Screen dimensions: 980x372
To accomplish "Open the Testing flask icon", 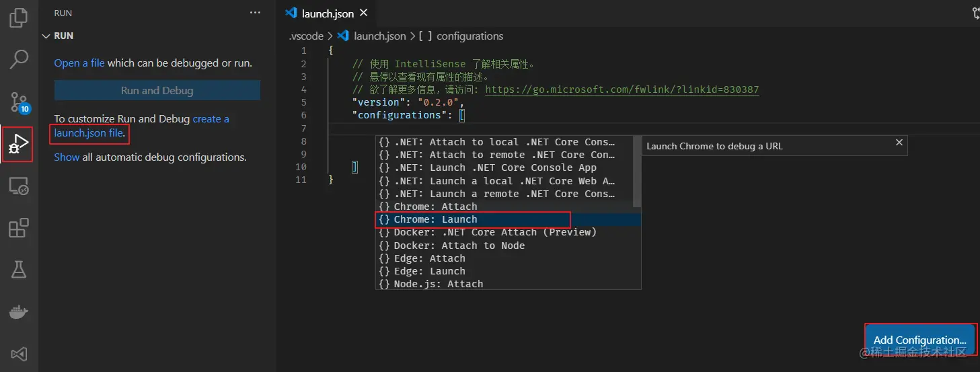I will click(x=19, y=270).
